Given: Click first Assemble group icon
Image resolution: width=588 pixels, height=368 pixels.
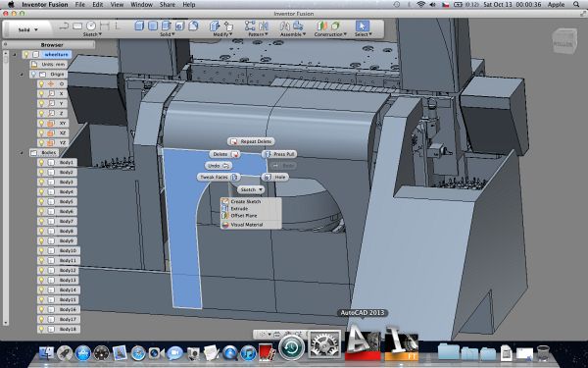Looking at the screenshot, I should pos(284,26).
